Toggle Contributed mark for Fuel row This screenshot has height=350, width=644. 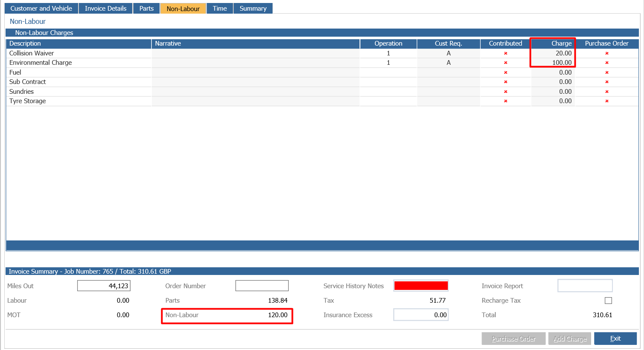pos(505,72)
